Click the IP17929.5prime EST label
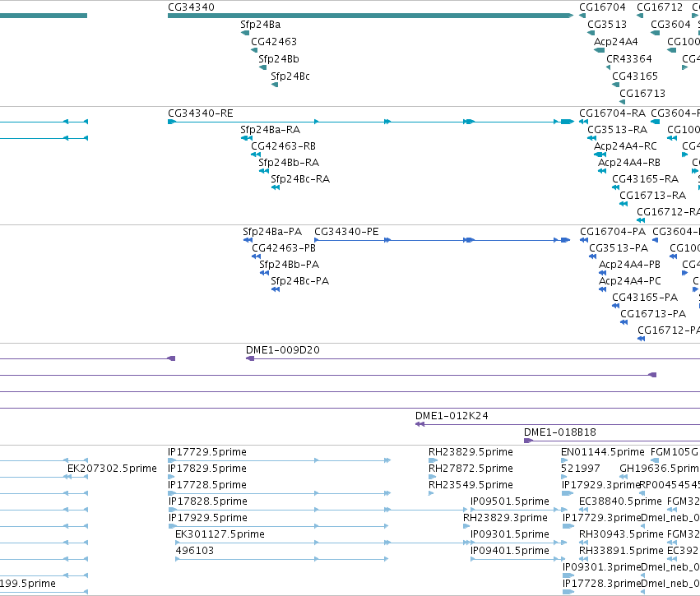Screen dimensions: 700x596 click(x=207, y=519)
